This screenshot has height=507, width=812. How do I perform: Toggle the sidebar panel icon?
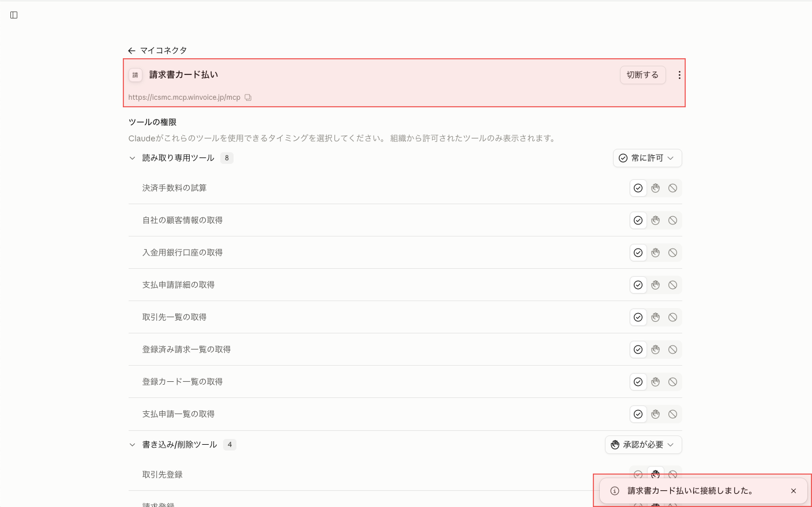[14, 15]
